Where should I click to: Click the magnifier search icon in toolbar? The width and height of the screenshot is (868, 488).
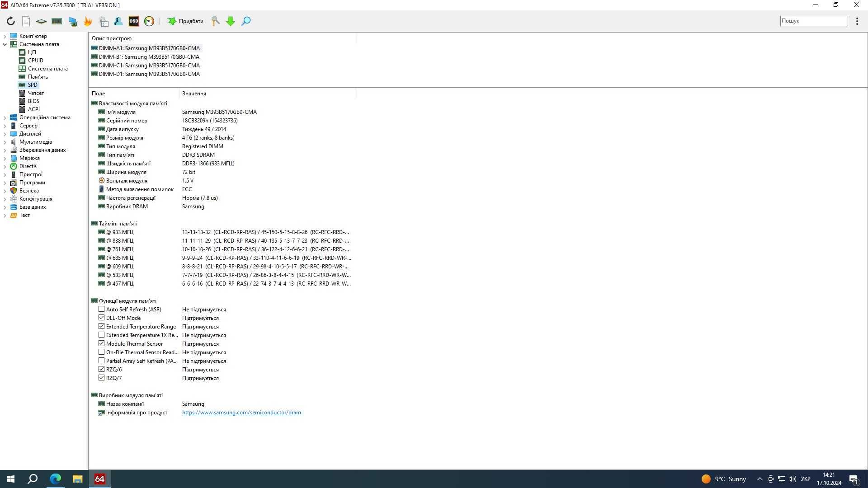(x=246, y=21)
